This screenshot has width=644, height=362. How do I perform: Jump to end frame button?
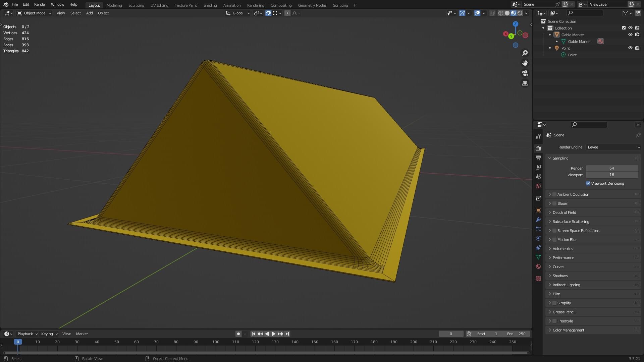[287, 334]
